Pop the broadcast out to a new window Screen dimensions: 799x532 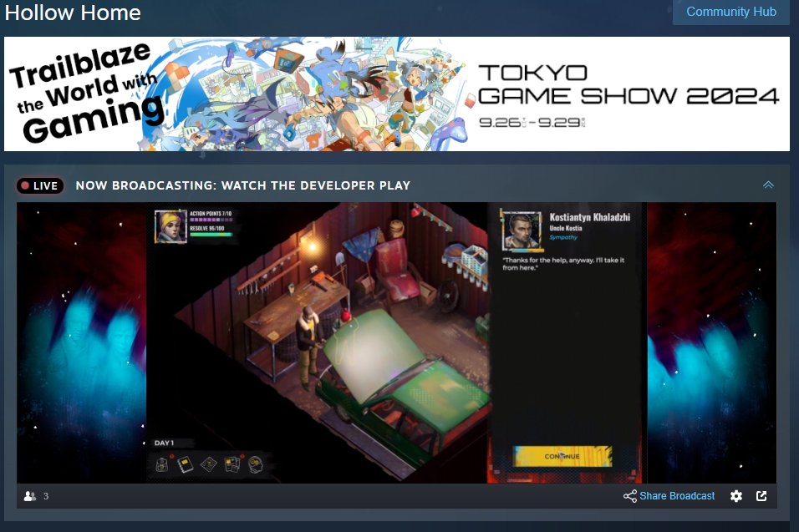[x=761, y=496]
